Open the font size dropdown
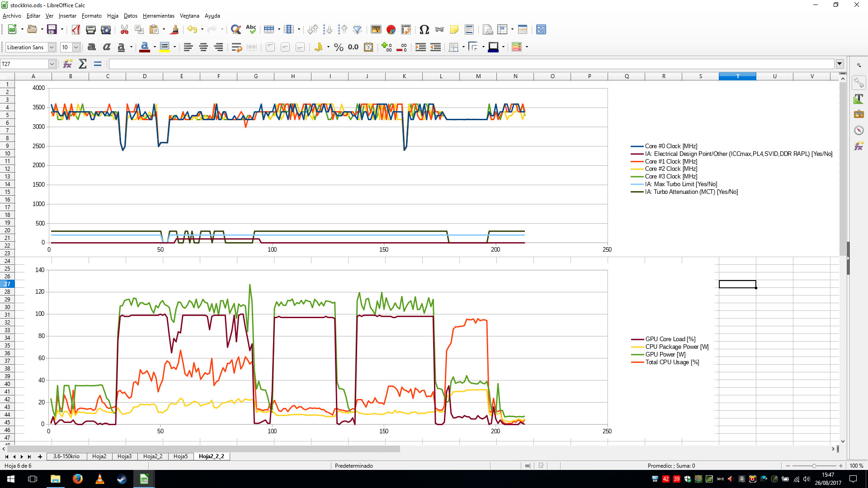 tap(76, 47)
